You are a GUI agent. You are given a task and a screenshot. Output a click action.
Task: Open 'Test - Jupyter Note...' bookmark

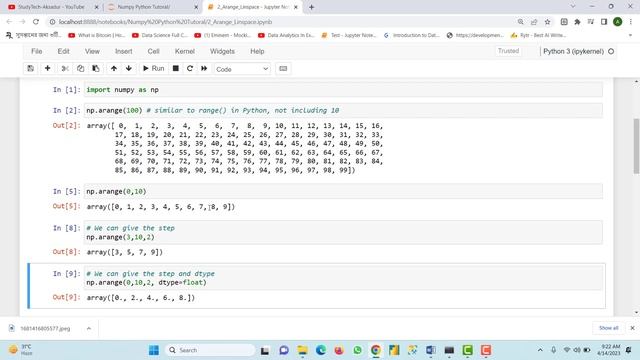click(x=349, y=36)
